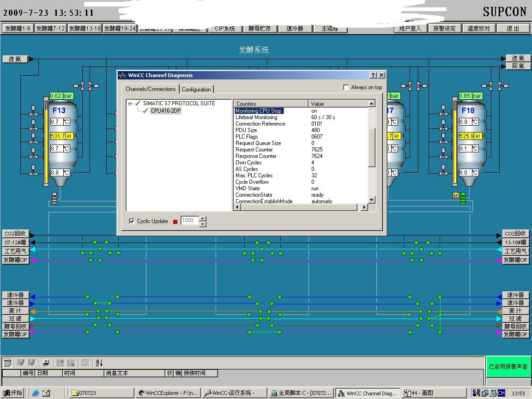This screenshot has width=532, height=399.
Task: Decrease cyclic update interval with down arrow
Action: [x=203, y=224]
